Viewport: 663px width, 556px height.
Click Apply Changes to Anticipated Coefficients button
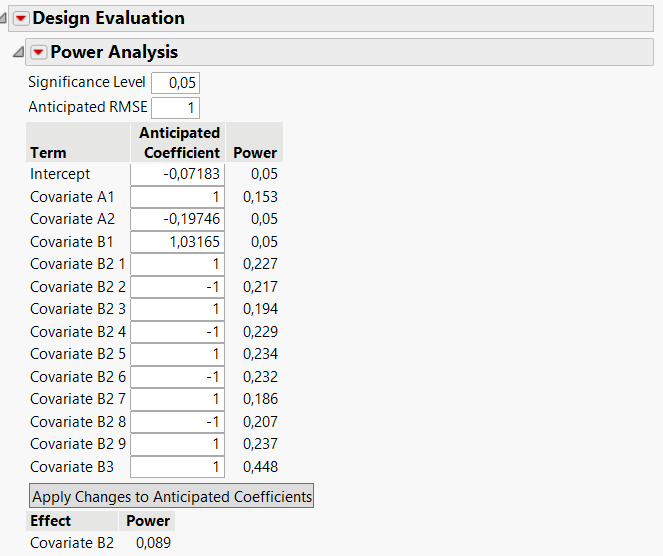pos(171,496)
